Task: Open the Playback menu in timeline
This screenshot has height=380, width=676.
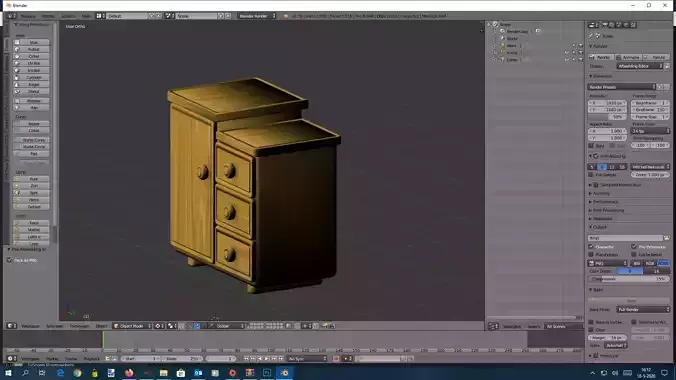Action: click(91, 358)
